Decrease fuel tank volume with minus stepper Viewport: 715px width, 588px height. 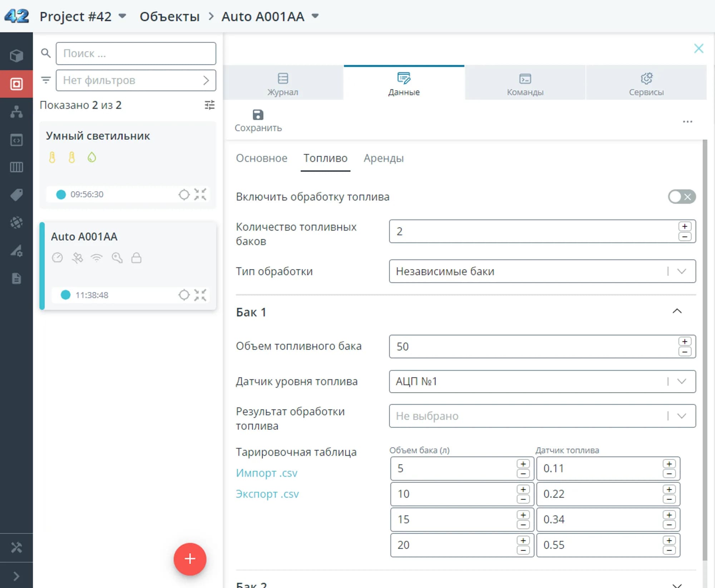(685, 352)
